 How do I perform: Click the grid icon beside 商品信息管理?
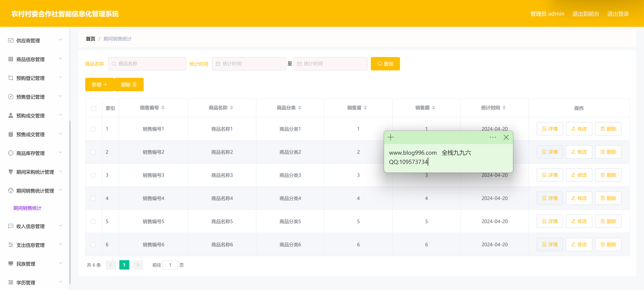pyautogui.click(x=11, y=59)
